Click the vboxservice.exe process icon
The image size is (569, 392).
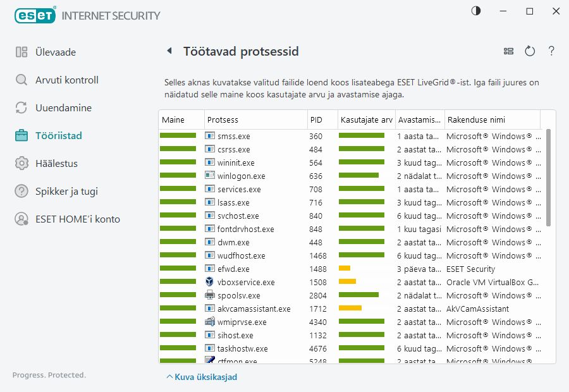tap(211, 282)
